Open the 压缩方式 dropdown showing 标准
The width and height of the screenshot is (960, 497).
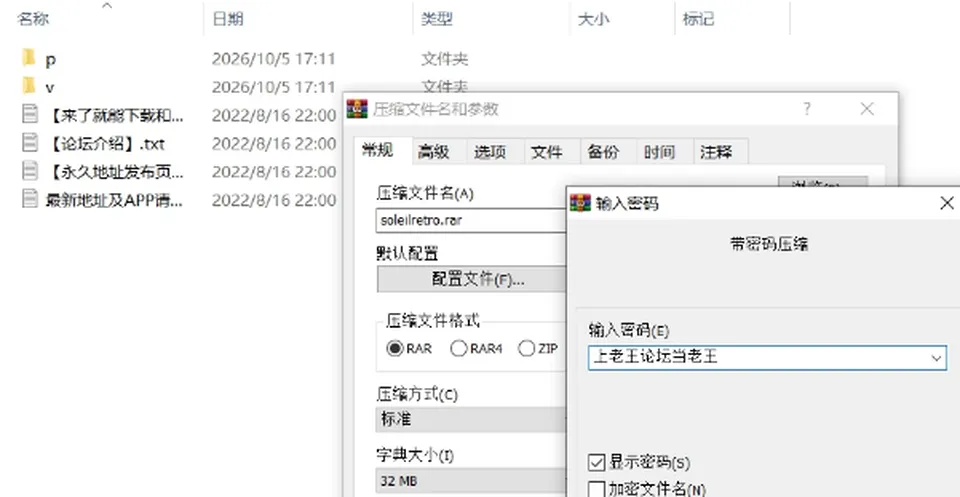click(471, 419)
